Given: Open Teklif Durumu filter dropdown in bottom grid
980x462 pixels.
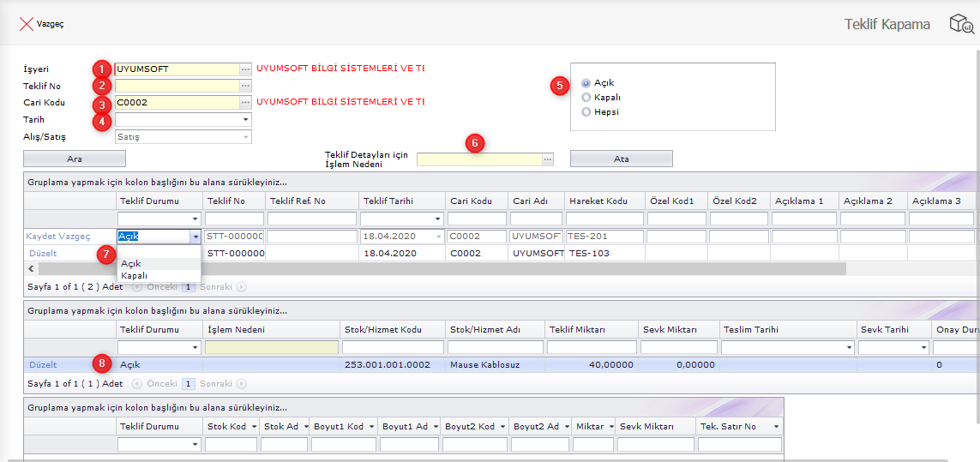Looking at the screenshot, I should coord(195,445).
